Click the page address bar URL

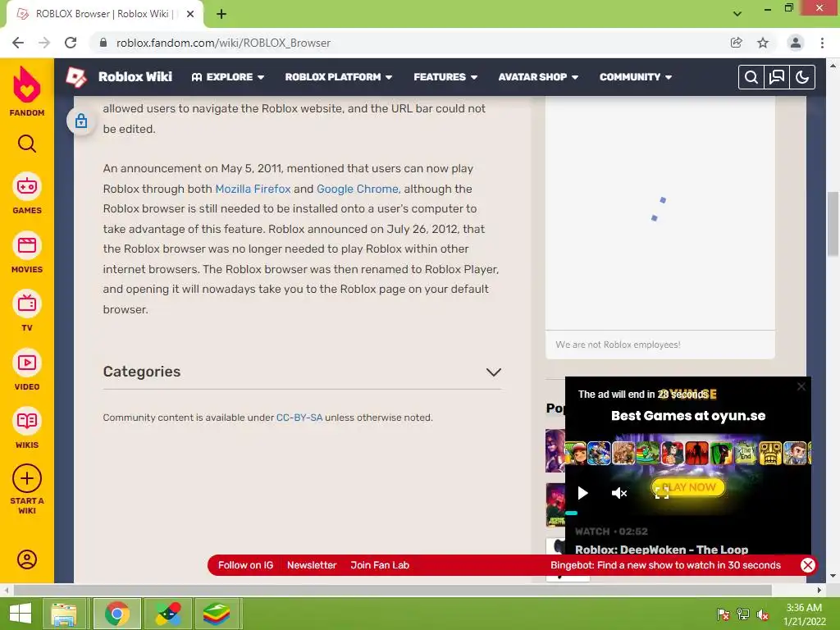pyautogui.click(x=223, y=43)
